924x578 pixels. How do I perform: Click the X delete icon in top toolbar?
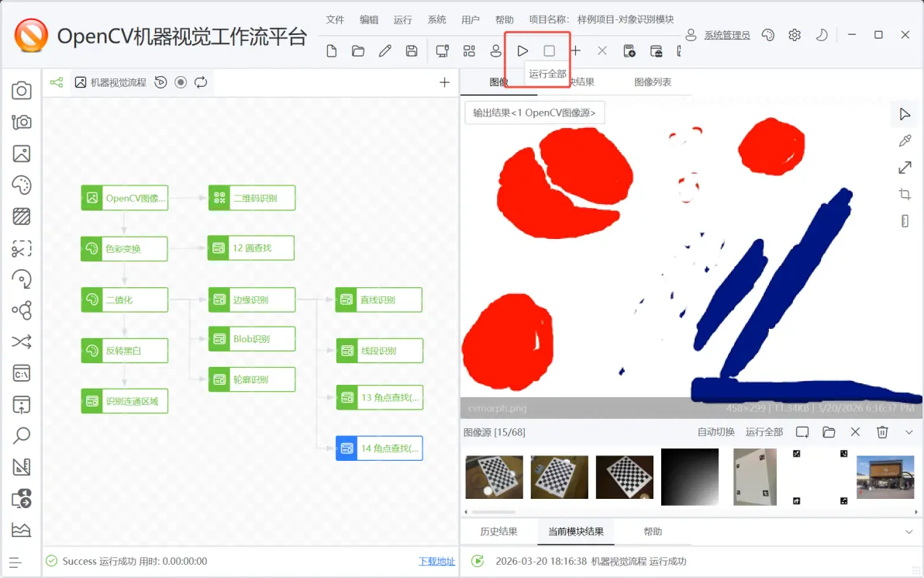[x=602, y=51]
